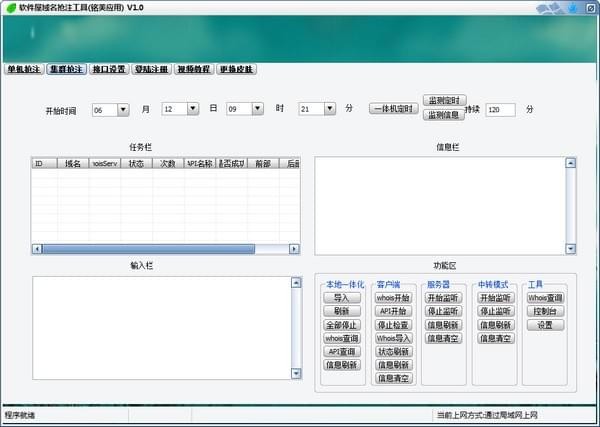Viewport: 600px width, 427px height.
Task: Click the 设置 button in 工具 group
Action: click(545, 325)
